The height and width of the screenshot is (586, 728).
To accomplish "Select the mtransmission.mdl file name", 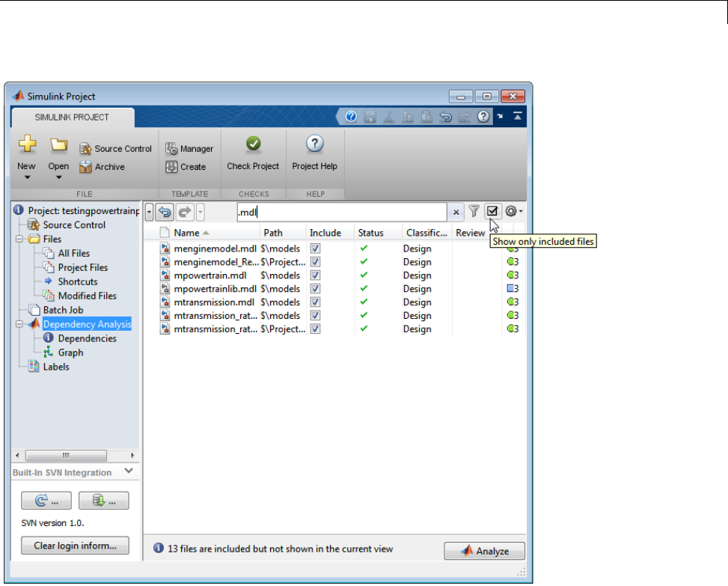I will [x=214, y=302].
